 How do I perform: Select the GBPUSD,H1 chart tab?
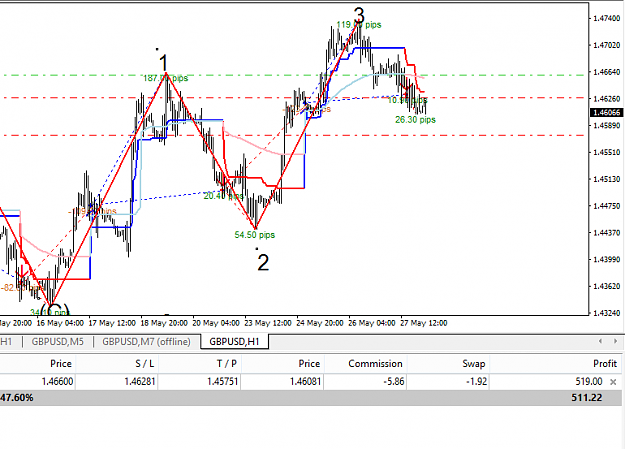234,342
